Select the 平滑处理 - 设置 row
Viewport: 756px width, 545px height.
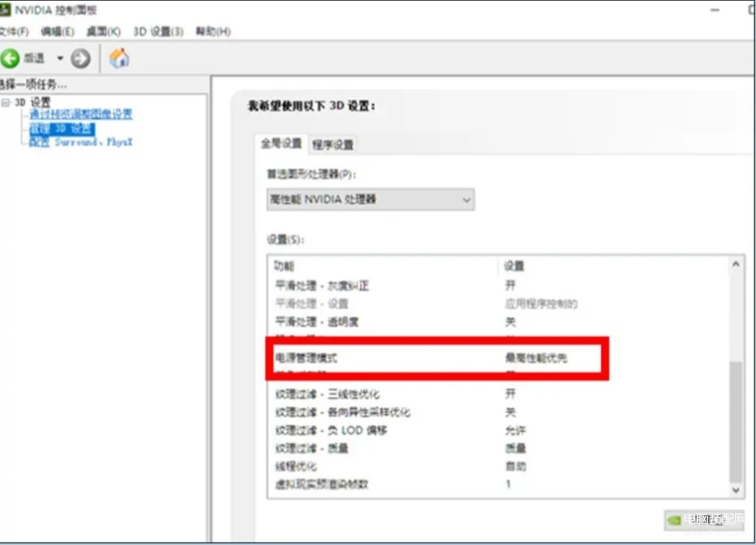498,304
